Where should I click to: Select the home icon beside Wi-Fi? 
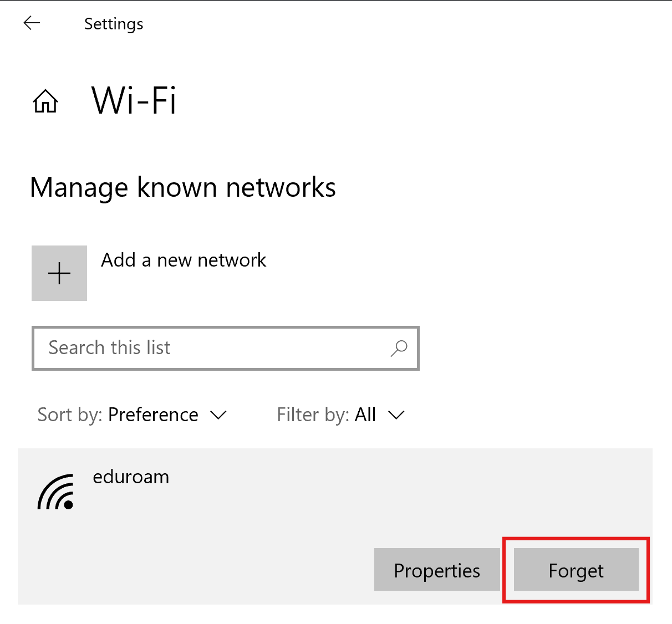pos(45,101)
